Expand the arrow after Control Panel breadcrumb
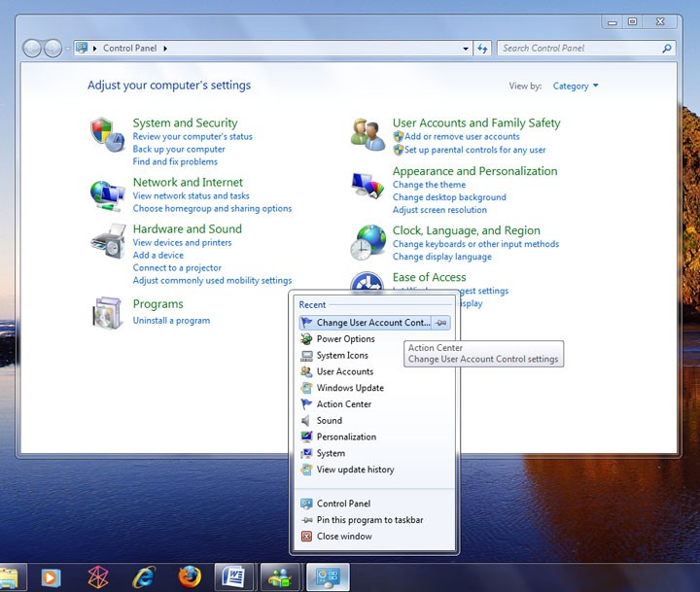 pos(165,49)
